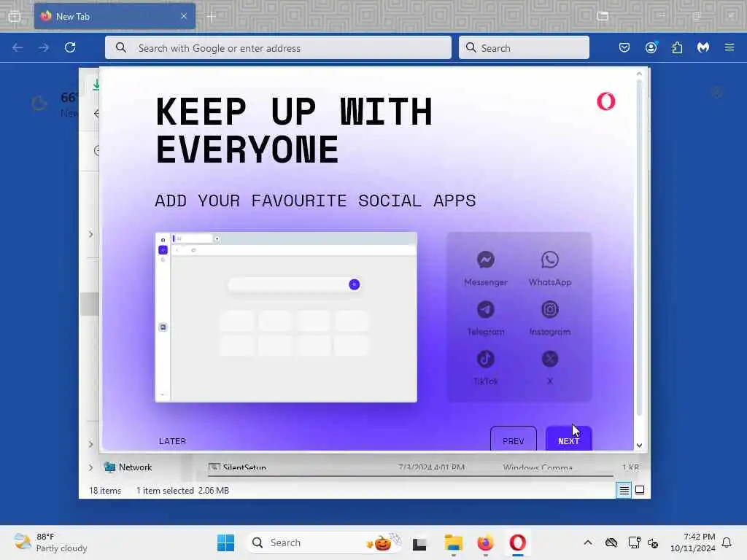Open the Windows Start menu
747x560 pixels.
226,542
